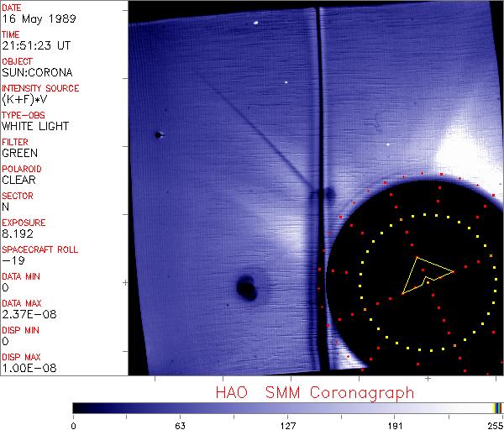This screenshot has height=430, width=504.
Task: Select the data max value 2.37E-08
Action: 29,314
